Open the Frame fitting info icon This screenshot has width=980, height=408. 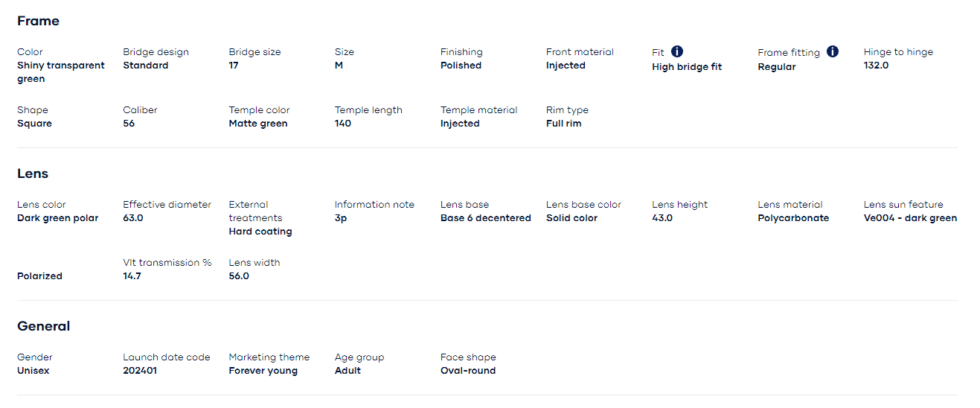(x=833, y=51)
